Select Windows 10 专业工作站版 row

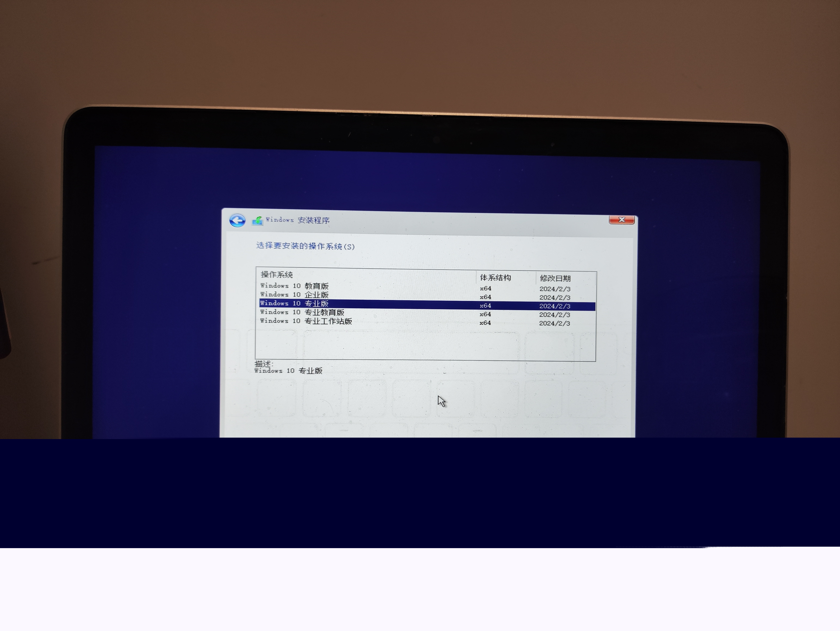tap(428, 322)
